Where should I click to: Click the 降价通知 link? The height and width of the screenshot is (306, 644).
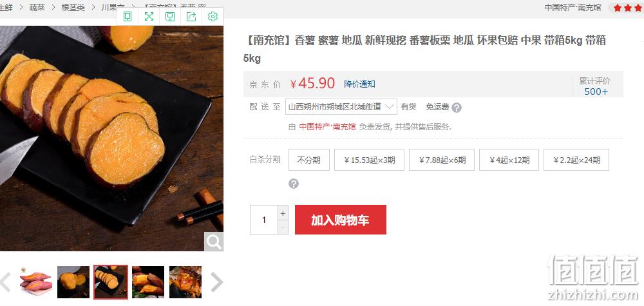tap(359, 84)
